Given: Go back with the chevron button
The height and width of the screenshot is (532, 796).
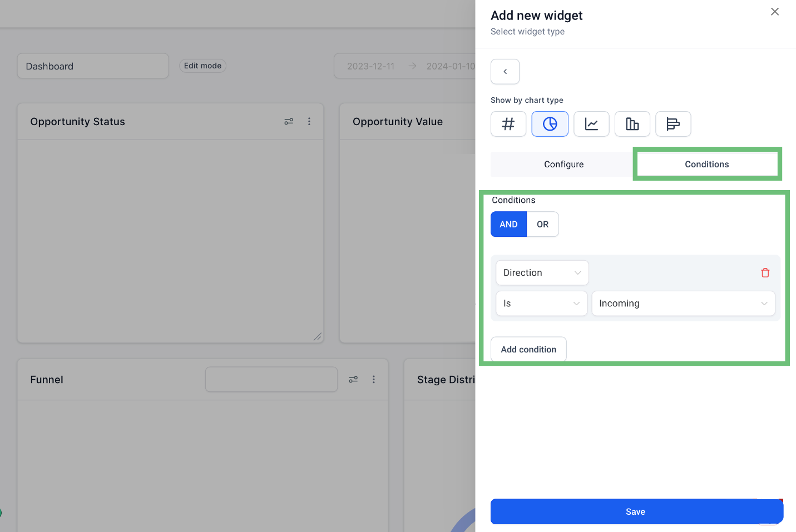Looking at the screenshot, I should [505, 72].
